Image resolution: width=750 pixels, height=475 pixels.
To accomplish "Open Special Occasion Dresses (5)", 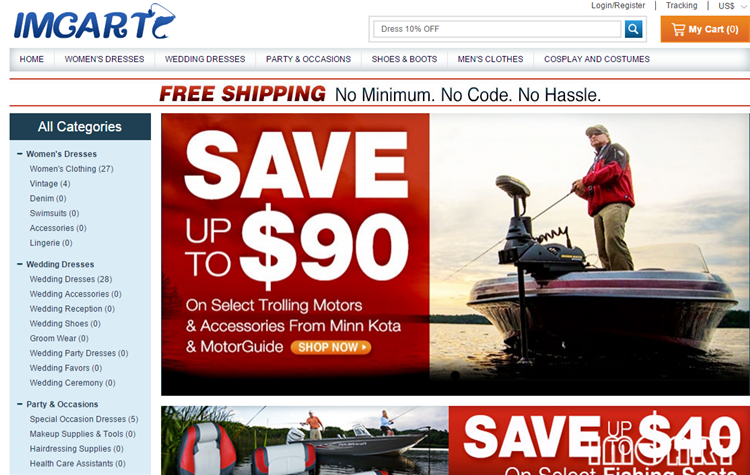I will pyautogui.click(x=84, y=419).
